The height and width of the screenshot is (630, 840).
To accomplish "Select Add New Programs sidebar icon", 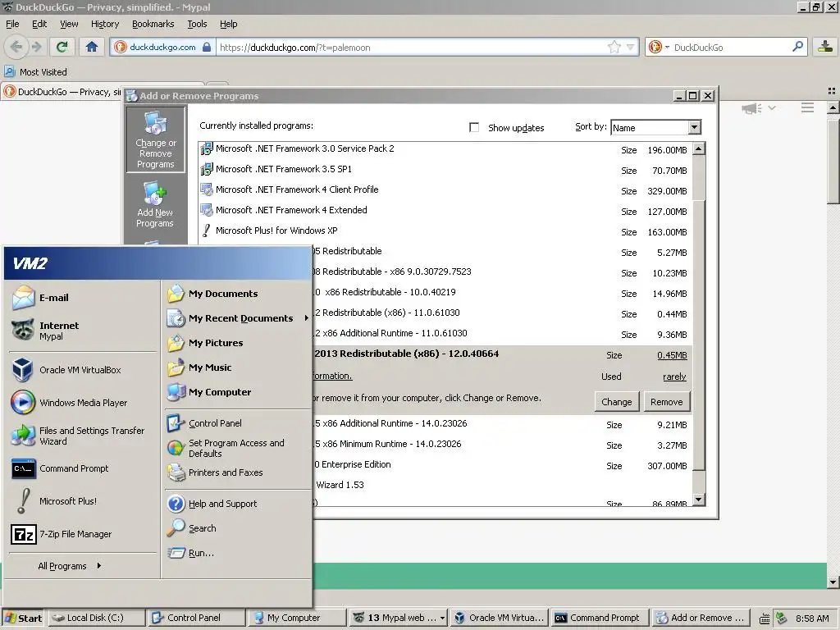I will pyautogui.click(x=155, y=204).
